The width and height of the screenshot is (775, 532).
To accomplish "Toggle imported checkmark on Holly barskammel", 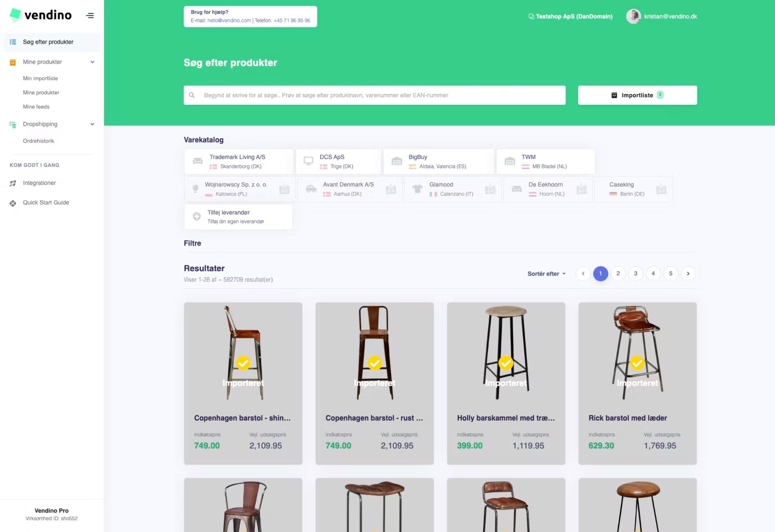I will tap(506, 363).
